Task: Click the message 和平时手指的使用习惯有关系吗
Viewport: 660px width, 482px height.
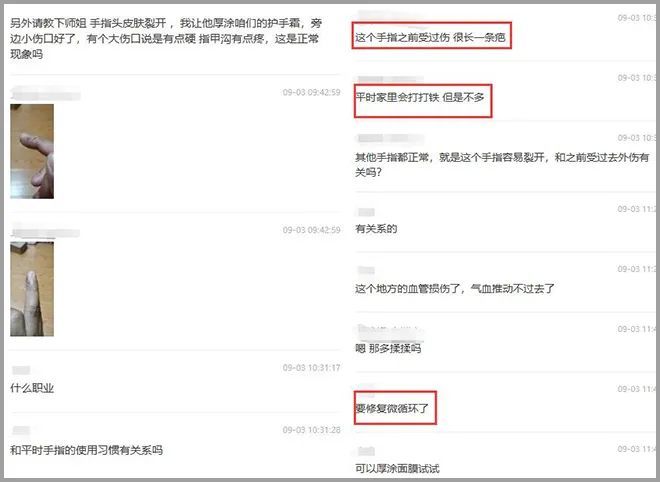Action: [x=86, y=450]
